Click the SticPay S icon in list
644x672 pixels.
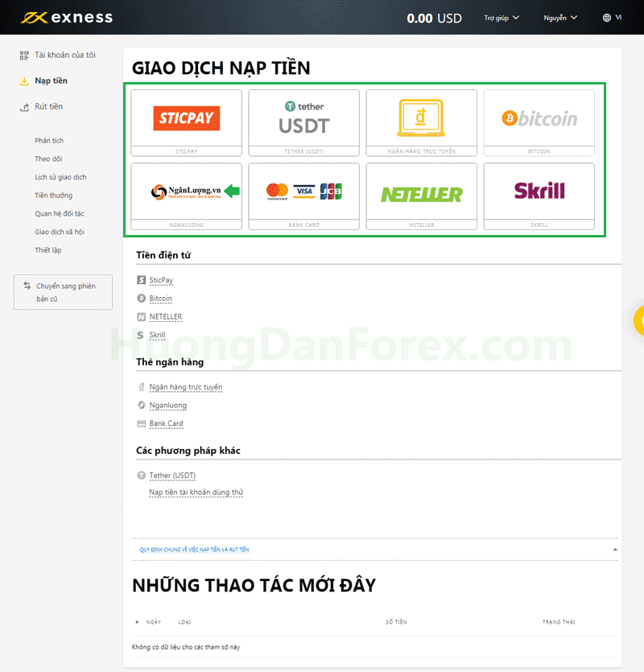pos(141,280)
